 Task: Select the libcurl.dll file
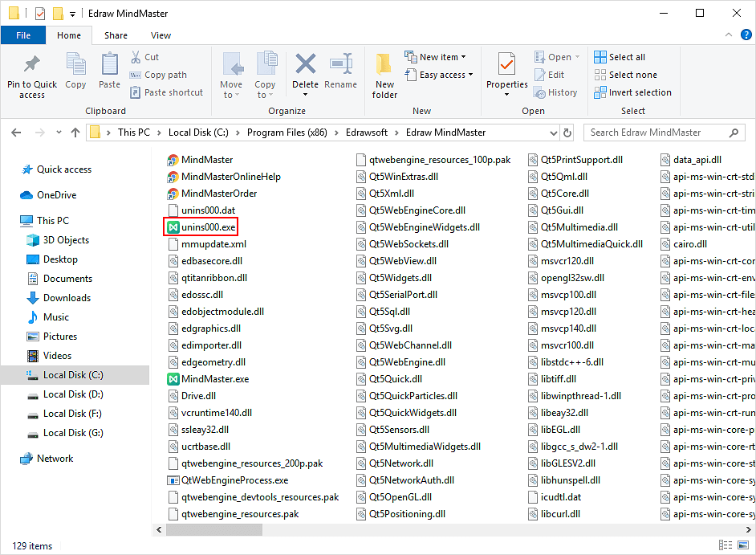coord(555,514)
